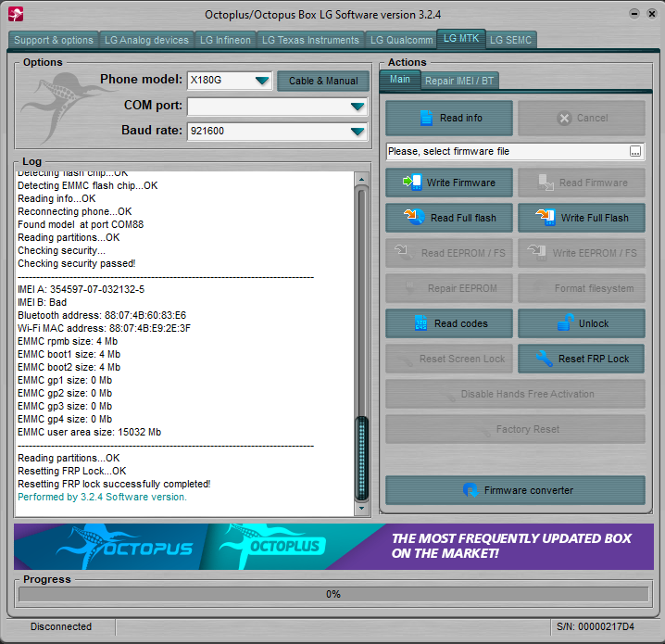Click the Reset Screen Lock button
Viewport: 665px width, 644px height.
pos(449,359)
